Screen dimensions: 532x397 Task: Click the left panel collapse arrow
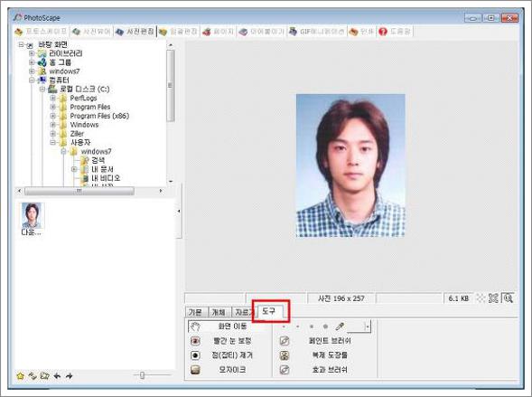179,212
